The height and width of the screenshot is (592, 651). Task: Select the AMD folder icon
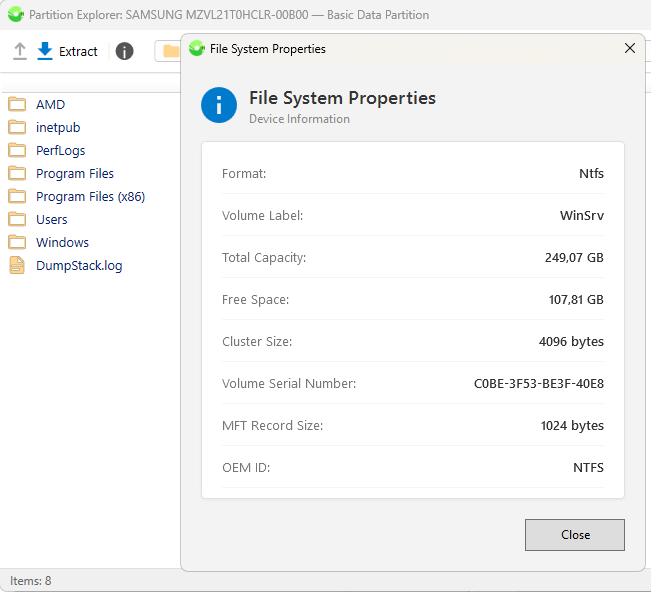17,104
